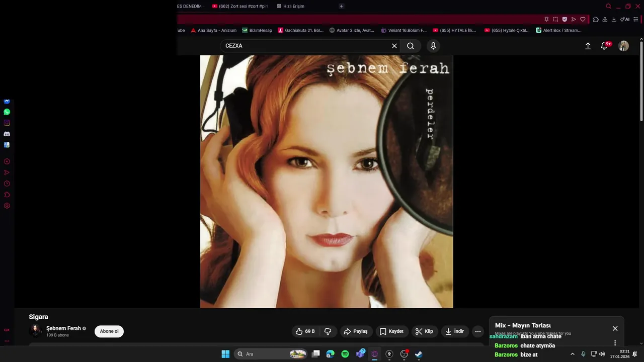Click the pin icon in address bar

coord(546,19)
